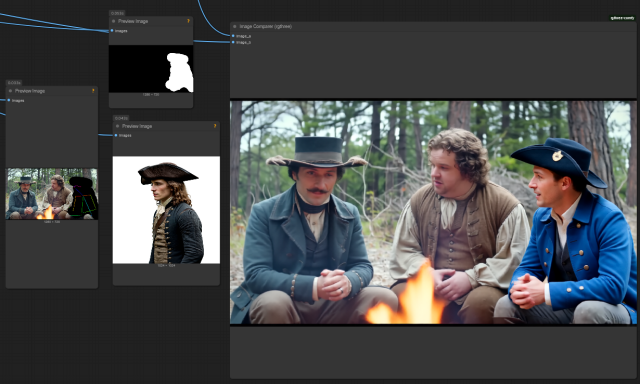Select the Image Comparer (rgthree) node title

pyautogui.click(x=265, y=26)
